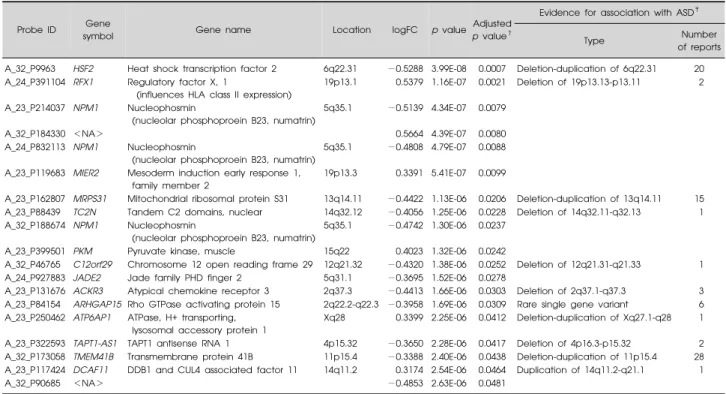The width and height of the screenshot is (726, 394).
Task: Click 'Atypical chemokine receptor 3'
Action: [x=198, y=291]
